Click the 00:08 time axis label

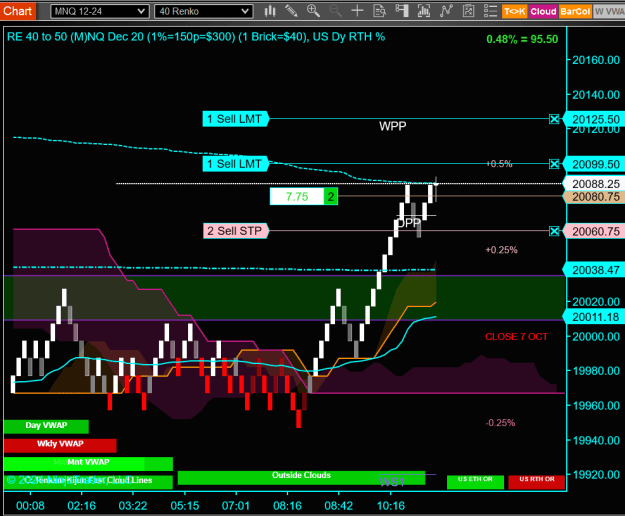[30, 506]
